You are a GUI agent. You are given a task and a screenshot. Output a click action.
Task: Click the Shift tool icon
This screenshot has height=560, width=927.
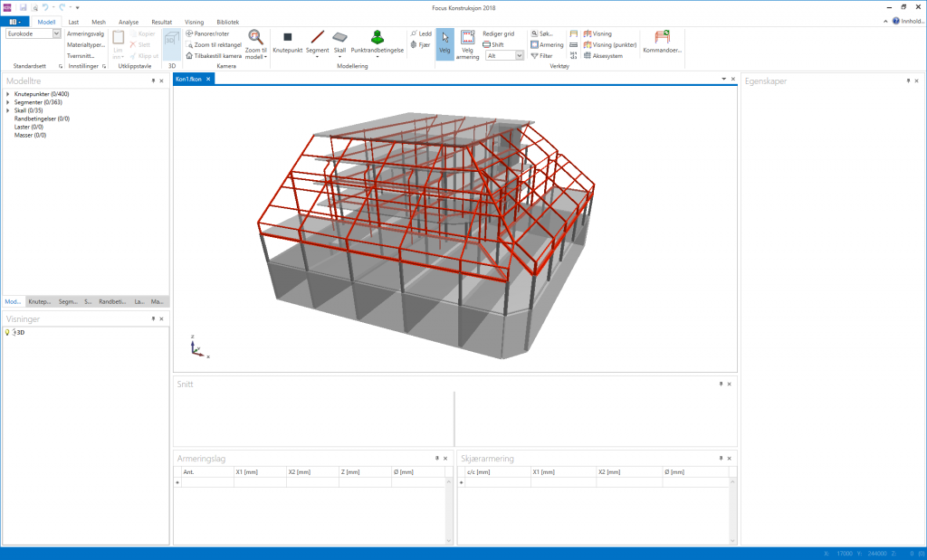(x=486, y=45)
